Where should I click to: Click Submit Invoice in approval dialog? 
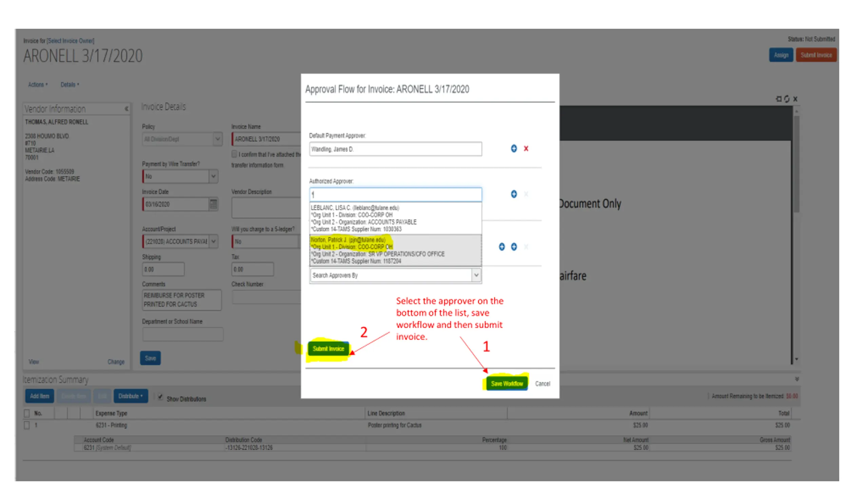coord(328,348)
